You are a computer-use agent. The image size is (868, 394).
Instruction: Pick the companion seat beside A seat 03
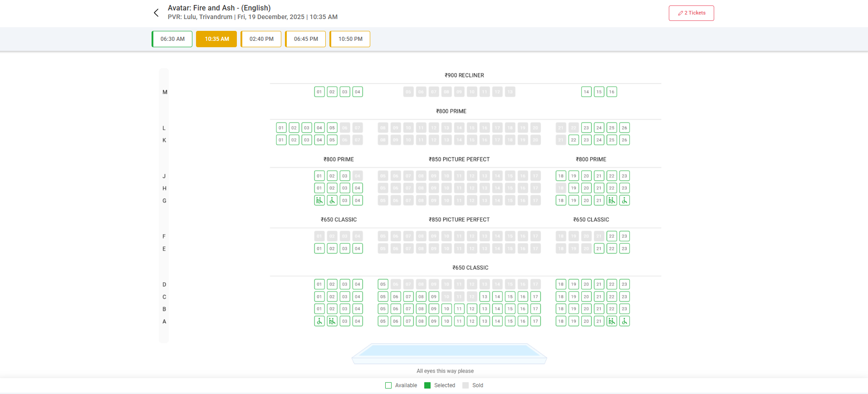[x=332, y=321]
